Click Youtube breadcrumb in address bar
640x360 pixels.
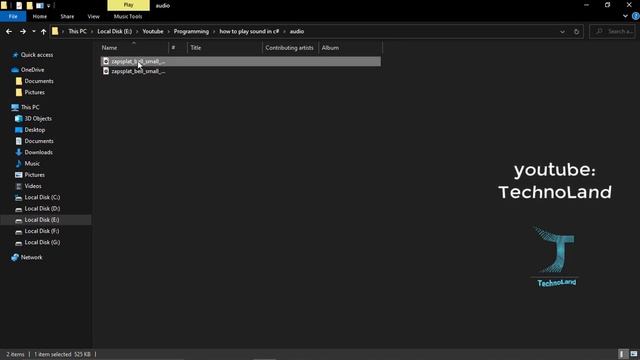[x=153, y=31]
